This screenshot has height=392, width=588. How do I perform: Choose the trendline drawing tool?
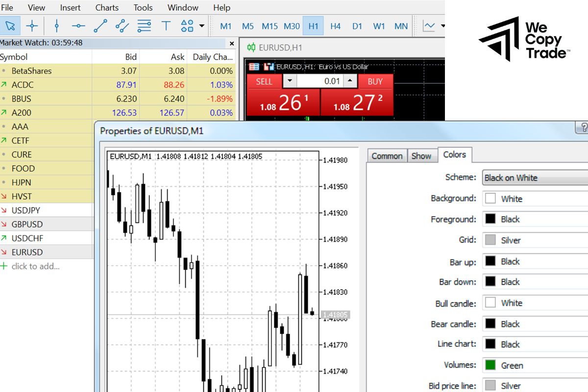tap(100, 25)
